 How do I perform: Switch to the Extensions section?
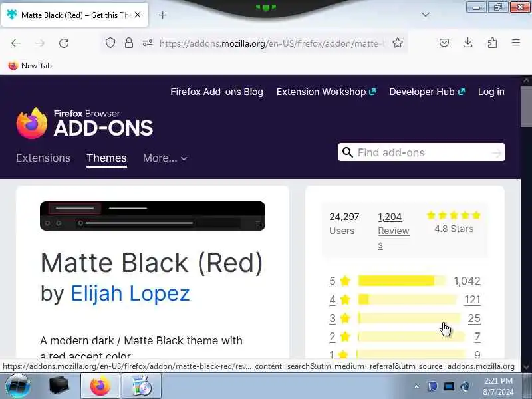tap(43, 158)
